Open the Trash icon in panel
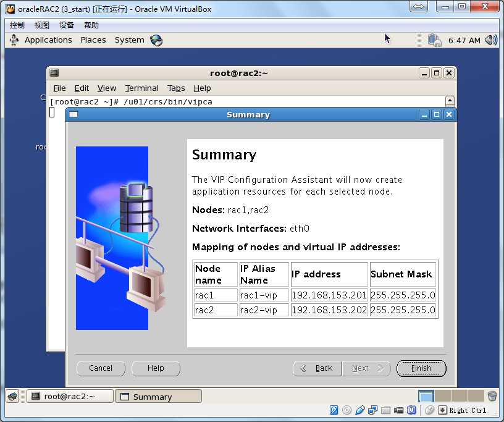Screen dimensions: 504x422 pos(492,396)
